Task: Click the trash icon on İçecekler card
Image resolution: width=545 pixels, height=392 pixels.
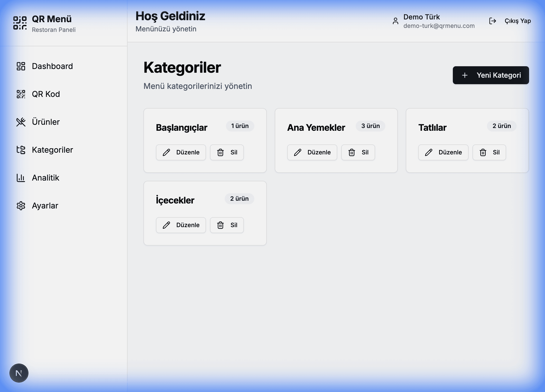Action: point(220,225)
